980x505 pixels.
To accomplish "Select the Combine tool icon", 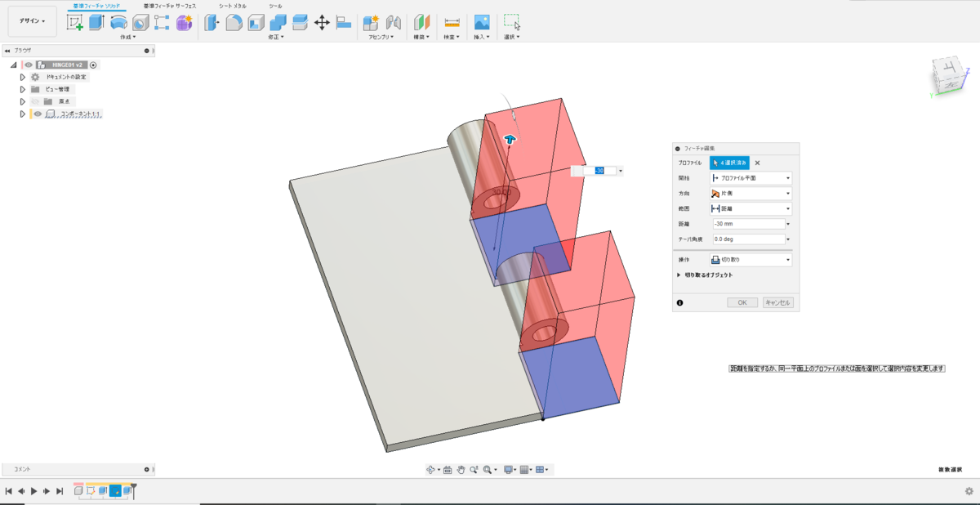I will point(278,23).
